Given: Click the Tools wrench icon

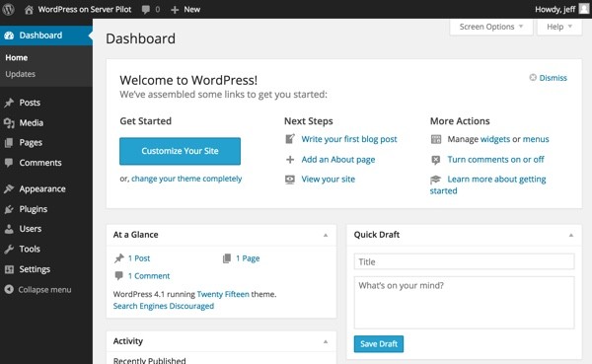Looking at the screenshot, I should click(9, 250).
